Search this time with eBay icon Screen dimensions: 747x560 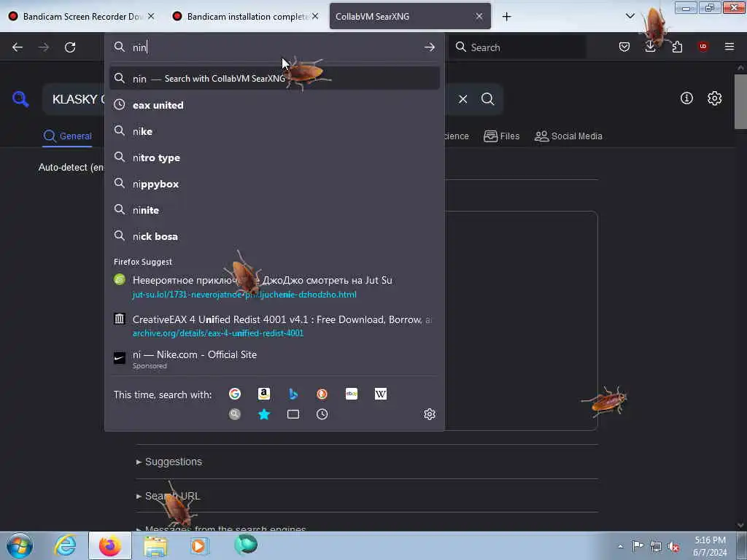click(352, 394)
